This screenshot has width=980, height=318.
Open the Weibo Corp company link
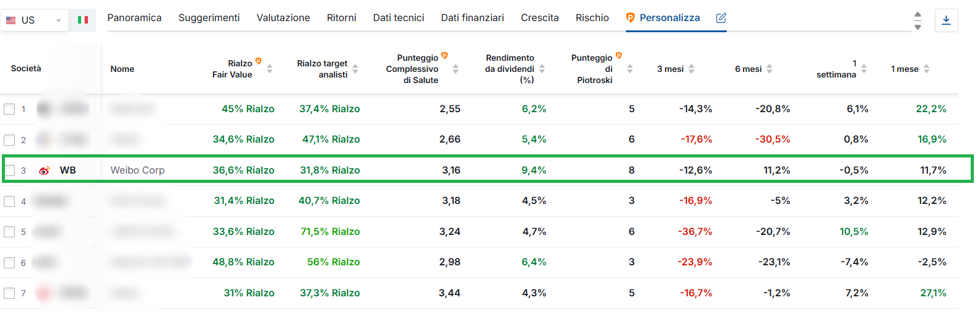137,170
